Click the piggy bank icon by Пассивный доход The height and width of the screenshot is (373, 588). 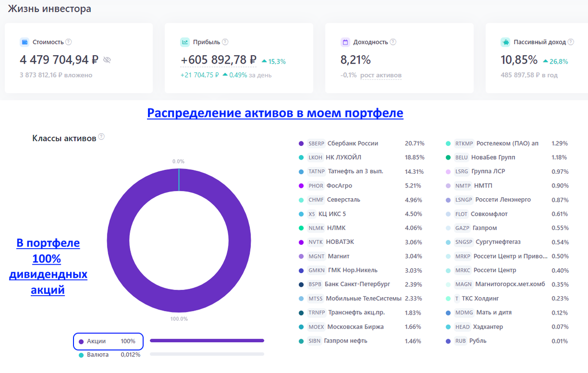[x=505, y=42]
